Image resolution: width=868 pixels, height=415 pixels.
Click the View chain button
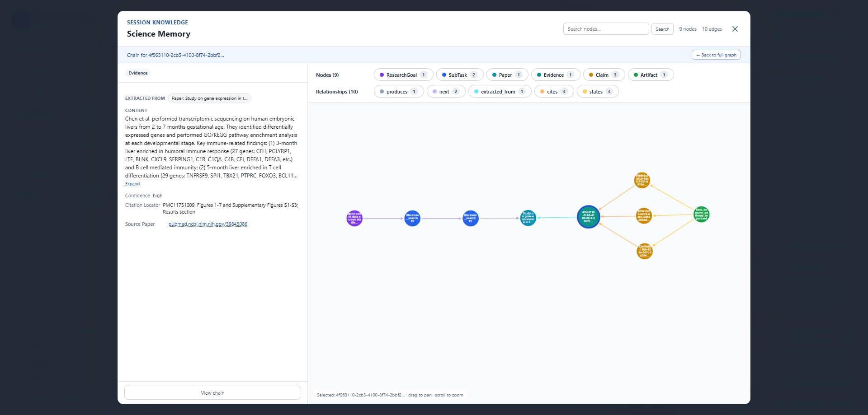pos(212,393)
